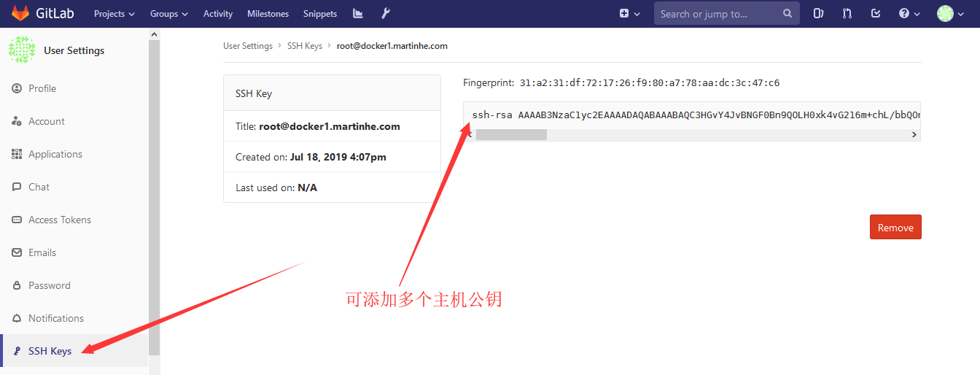Open SSH Keys in sidebar
The height and width of the screenshot is (375, 980).
pos(50,351)
